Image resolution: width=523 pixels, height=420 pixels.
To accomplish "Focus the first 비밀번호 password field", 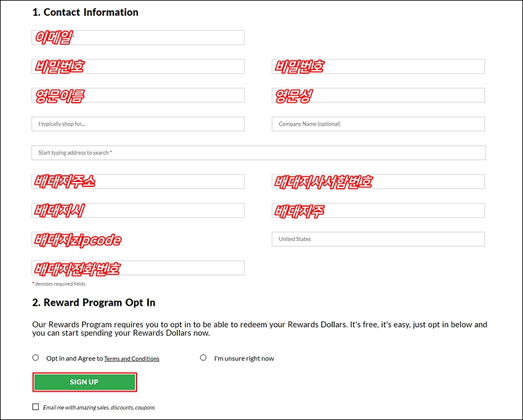I will [x=138, y=66].
